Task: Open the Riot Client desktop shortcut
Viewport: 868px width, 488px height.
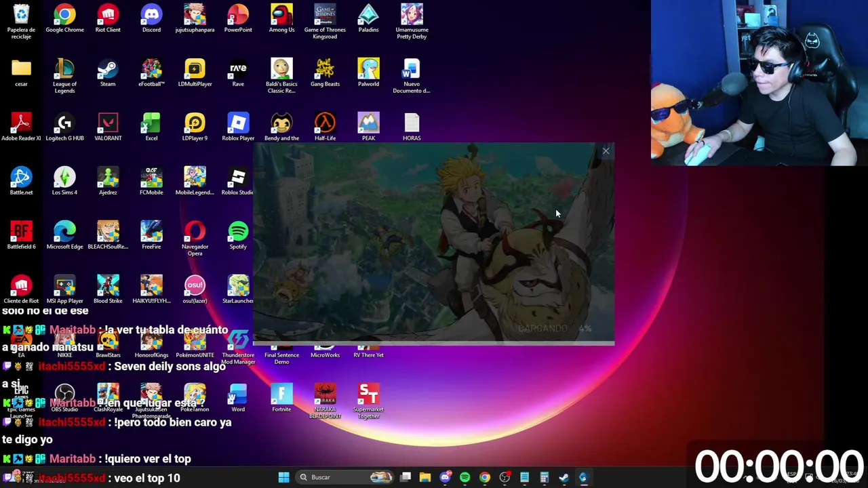Action: pos(108,18)
